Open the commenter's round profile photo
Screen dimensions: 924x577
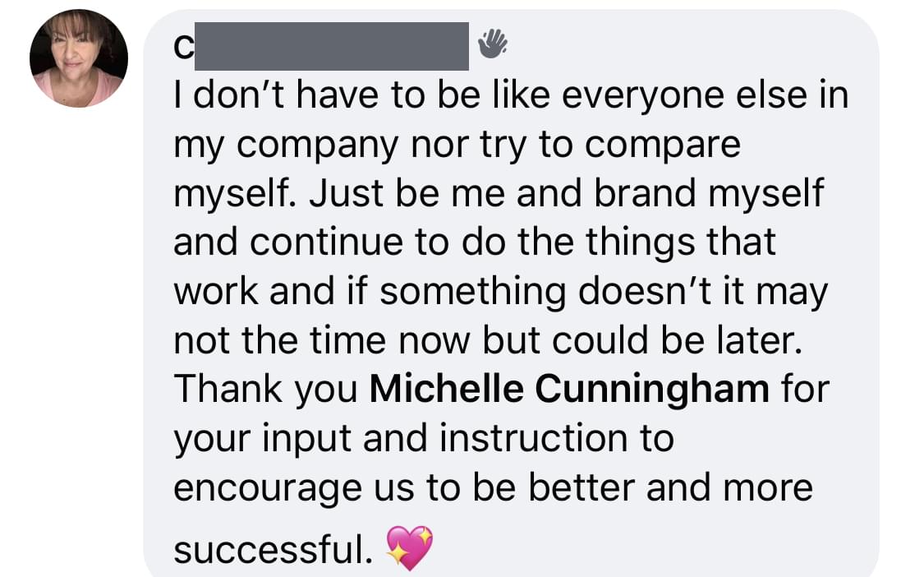point(78,58)
